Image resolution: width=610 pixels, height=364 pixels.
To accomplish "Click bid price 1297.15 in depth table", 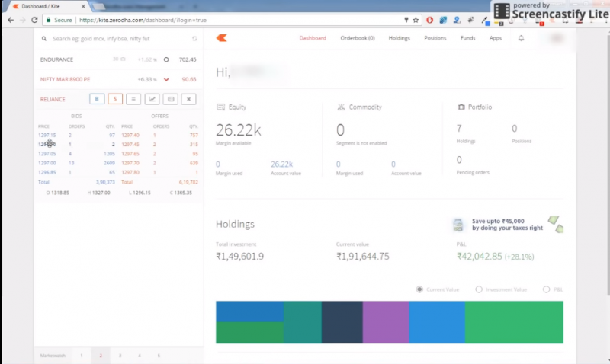I will point(47,136).
